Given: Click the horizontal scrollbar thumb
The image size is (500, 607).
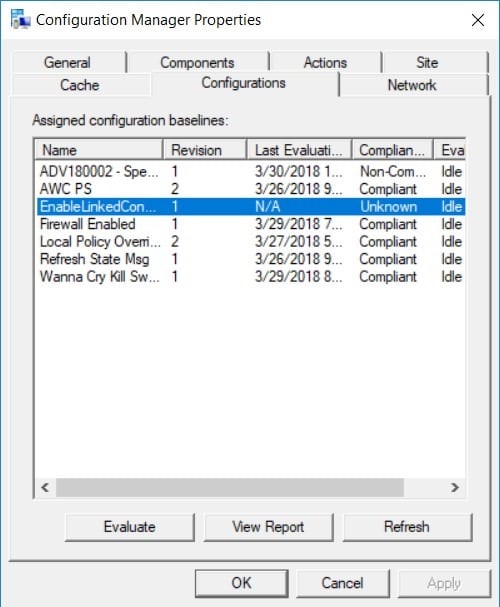Looking at the screenshot, I should coord(230,487).
